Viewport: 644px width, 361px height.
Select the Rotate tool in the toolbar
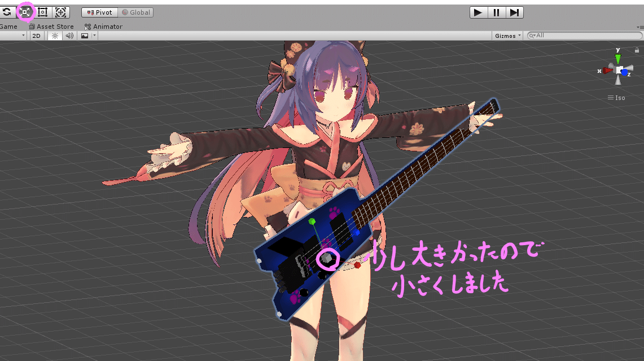tap(7, 12)
